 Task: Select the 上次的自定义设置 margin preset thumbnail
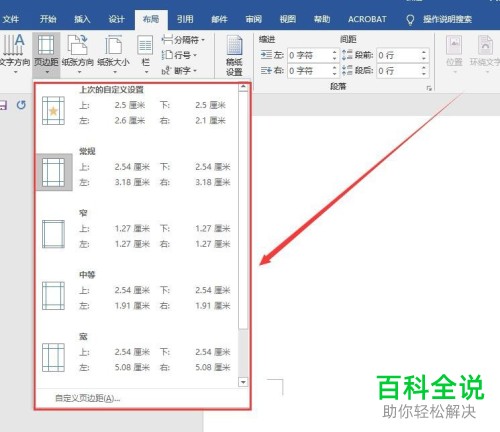click(53, 111)
